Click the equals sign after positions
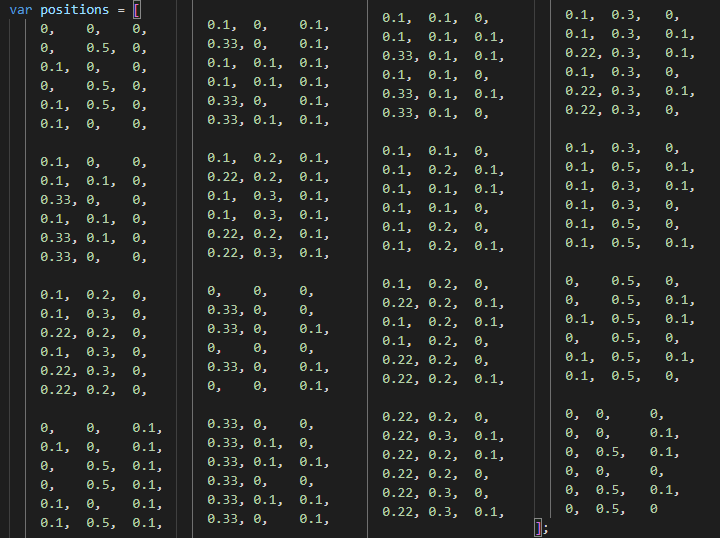This screenshot has height=538, width=720. 122,10
